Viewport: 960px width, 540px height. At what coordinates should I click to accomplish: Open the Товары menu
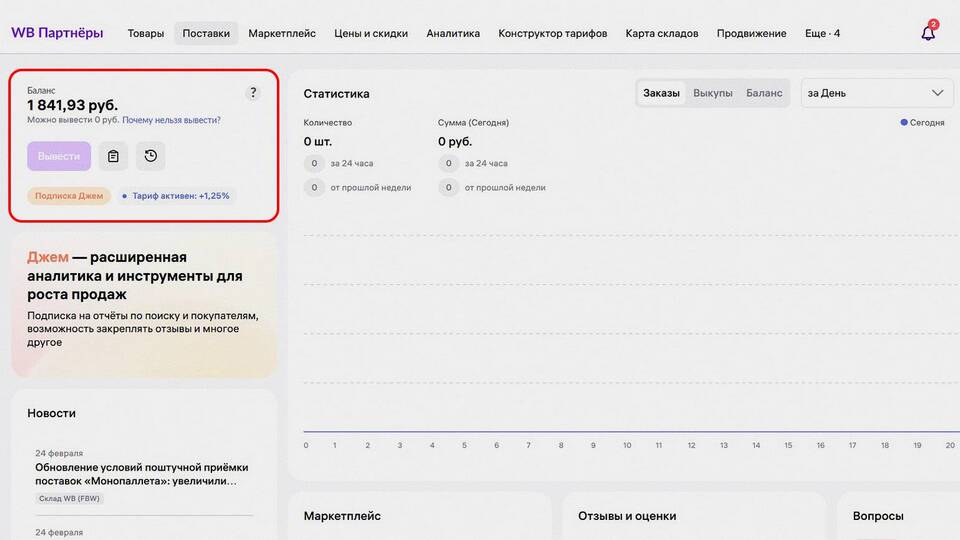(x=146, y=34)
